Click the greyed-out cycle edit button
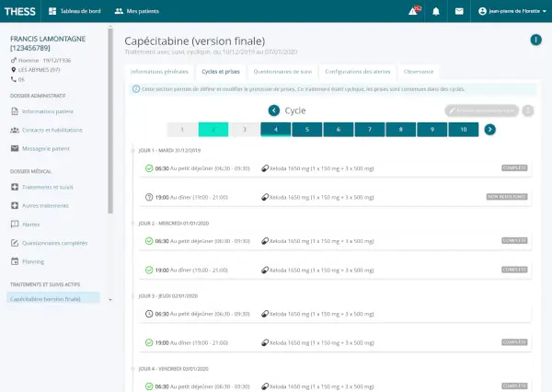The width and height of the screenshot is (552, 392). click(x=481, y=110)
